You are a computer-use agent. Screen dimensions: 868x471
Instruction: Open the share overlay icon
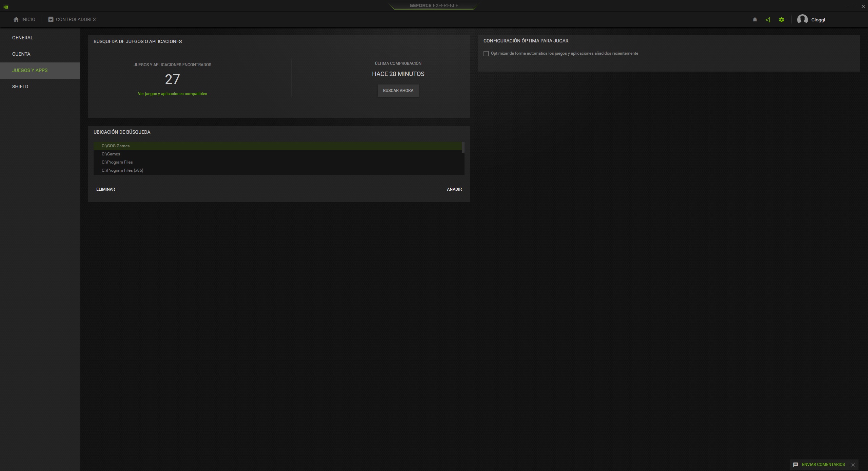tap(768, 20)
